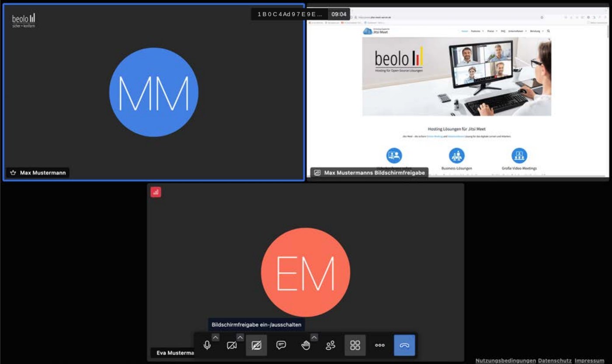
Task: Click moderator crown icon beside Max Mustermann
Action: pyautogui.click(x=13, y=173)
